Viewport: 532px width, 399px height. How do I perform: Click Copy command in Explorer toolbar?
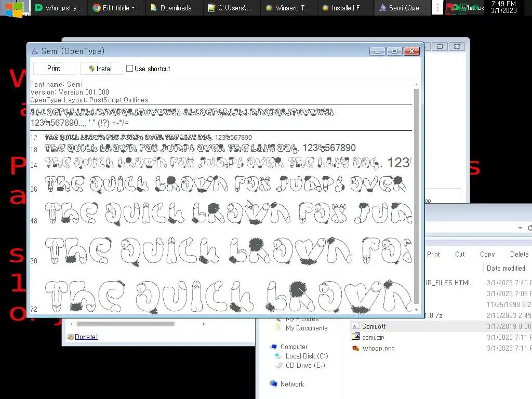tap(487, 254)
